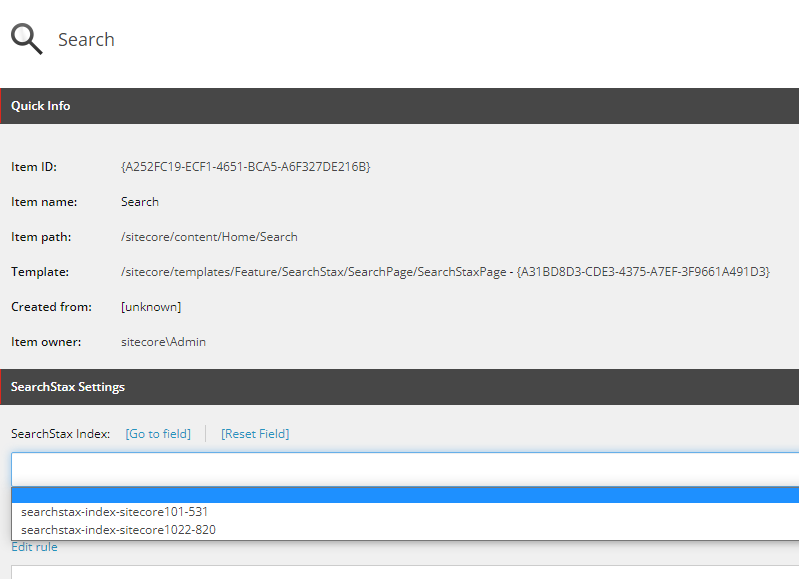Viewport: 799px width, 579px height.
Task: Click the Created from [unknown] value
Action: tap(151, 307)
